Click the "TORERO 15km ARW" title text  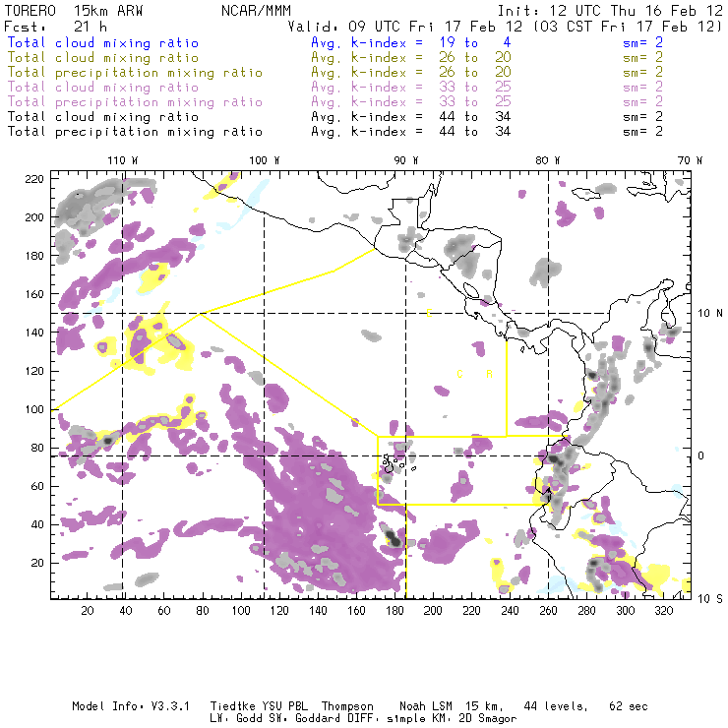pos(74,10)
